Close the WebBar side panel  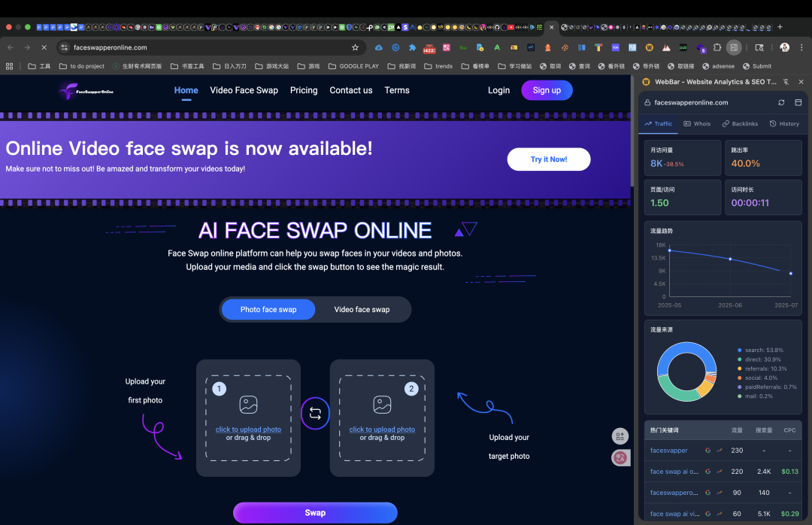[x=801, y=82]
